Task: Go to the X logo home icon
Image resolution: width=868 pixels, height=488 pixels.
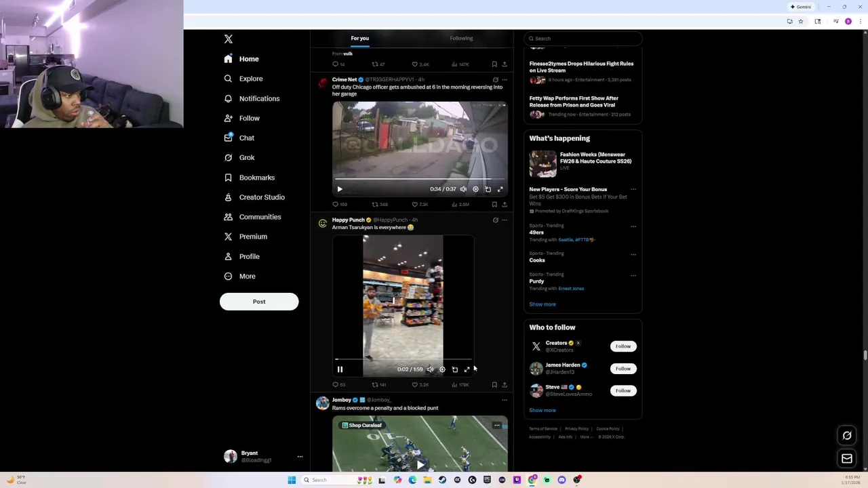Action: coord(229,39)
